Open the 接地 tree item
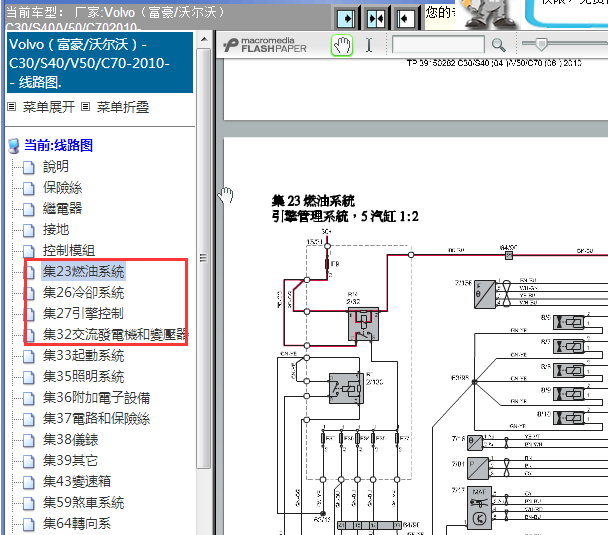608x535 pixels. pyautogui.click(x=56, y=230)
